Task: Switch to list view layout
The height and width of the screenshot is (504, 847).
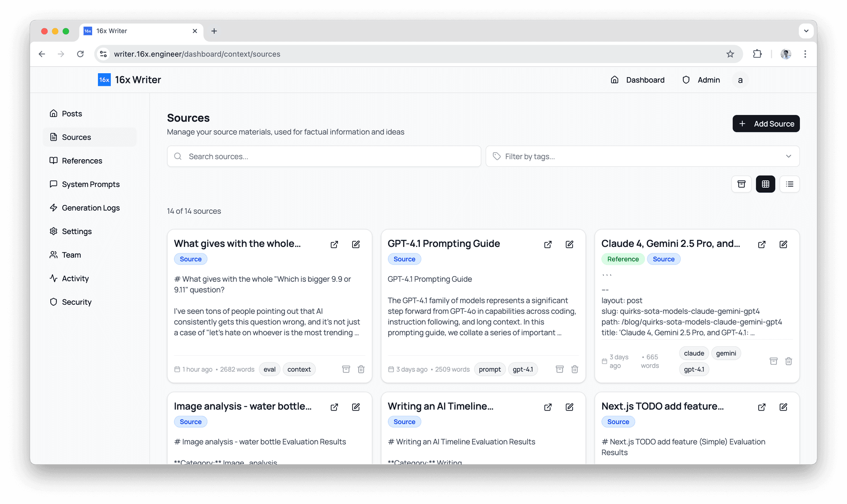Action: point(790,184)
